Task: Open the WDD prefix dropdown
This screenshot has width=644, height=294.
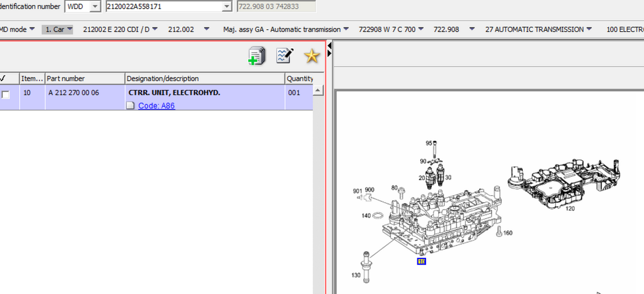Action: [95, 7]
